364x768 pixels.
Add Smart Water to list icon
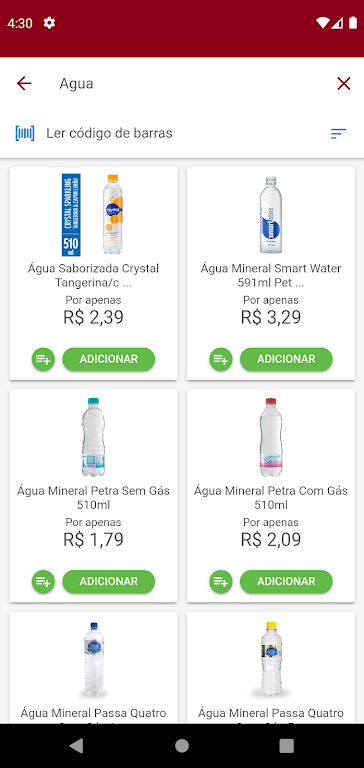pyautogui.click(x=221, y=359)
